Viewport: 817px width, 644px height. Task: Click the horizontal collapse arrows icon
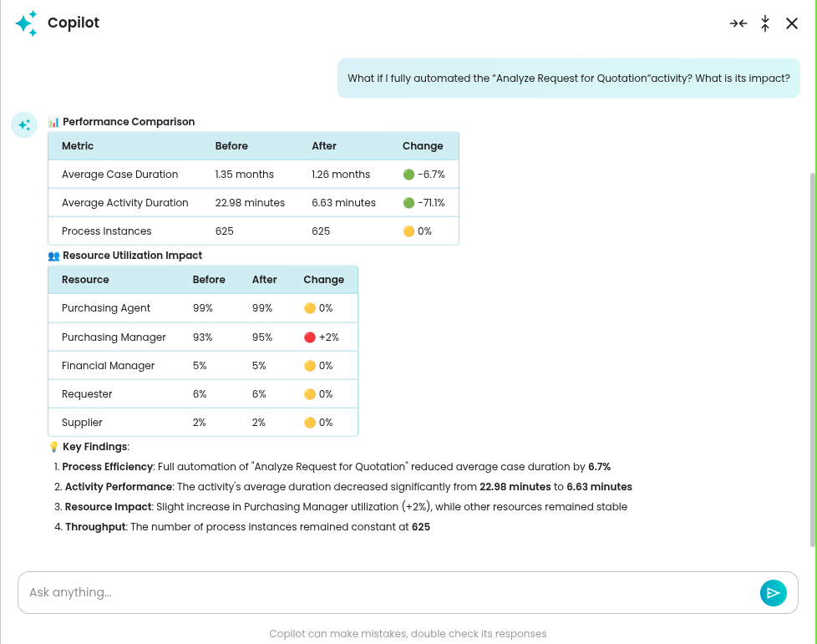[x=738, y=23]
